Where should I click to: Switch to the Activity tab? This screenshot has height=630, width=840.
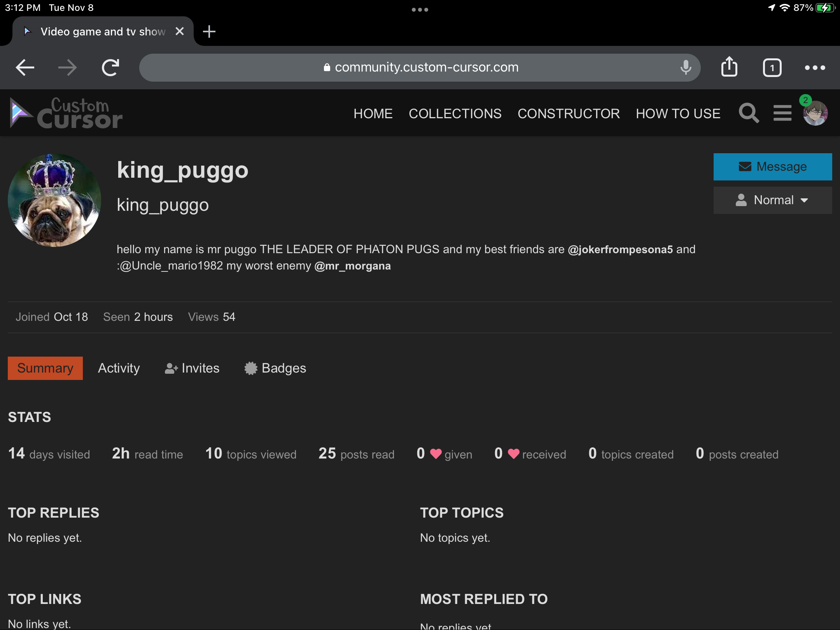click(x=119, y=368)
